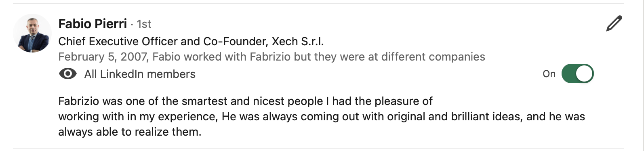Click the horizontal divider above the recommendation
Viewport: 644px width, 151px height.
point(318,4)
